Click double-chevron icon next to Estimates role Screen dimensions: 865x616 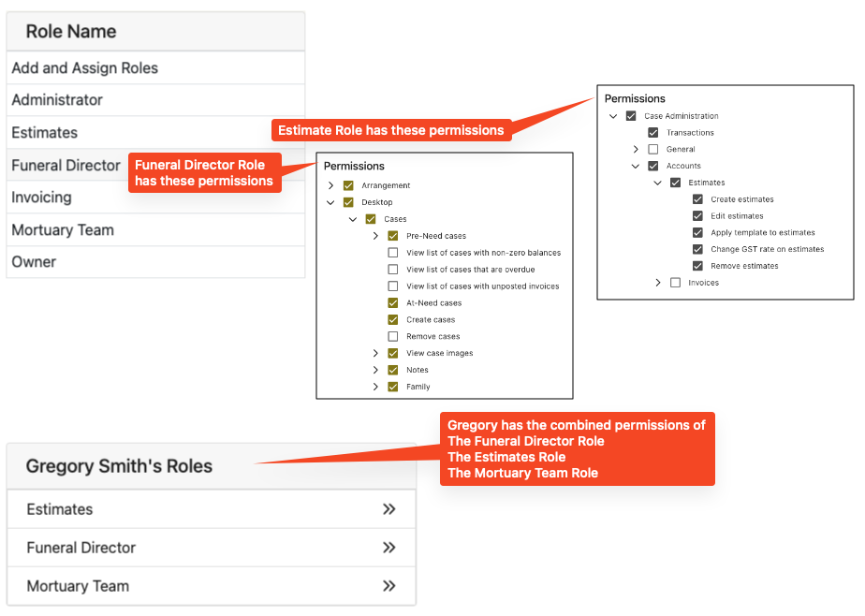click(x=389, y=509)
